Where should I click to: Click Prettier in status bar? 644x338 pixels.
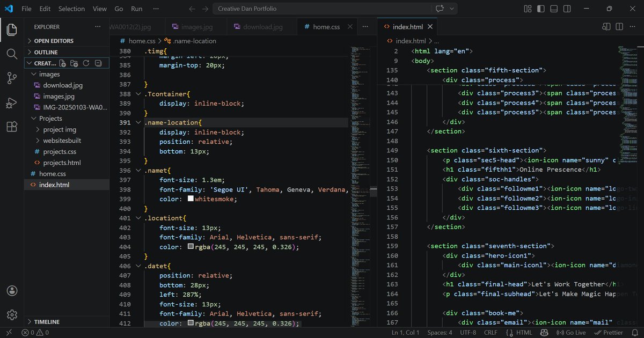click(609, 333)
